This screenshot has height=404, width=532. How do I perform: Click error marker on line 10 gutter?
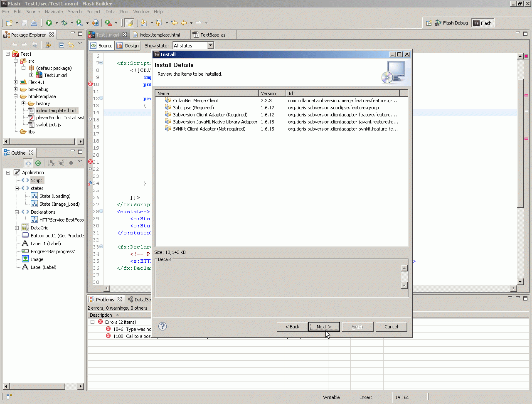[x=90, y=84]
